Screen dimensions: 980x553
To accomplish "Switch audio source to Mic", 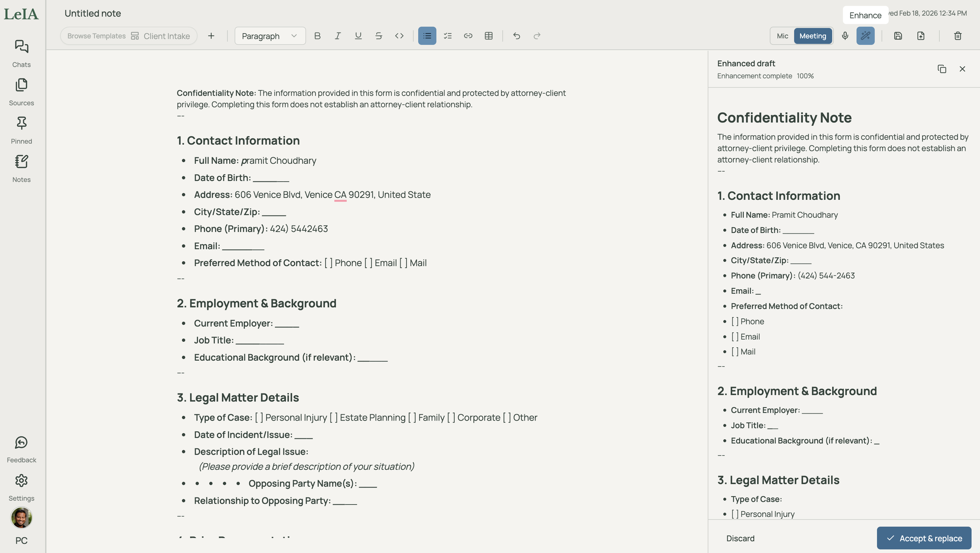I will [782, 36].
